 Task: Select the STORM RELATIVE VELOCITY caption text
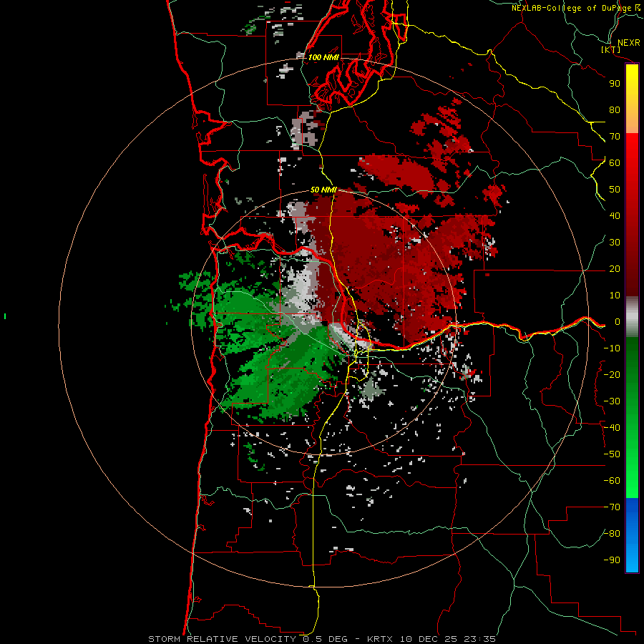(223, 639)
